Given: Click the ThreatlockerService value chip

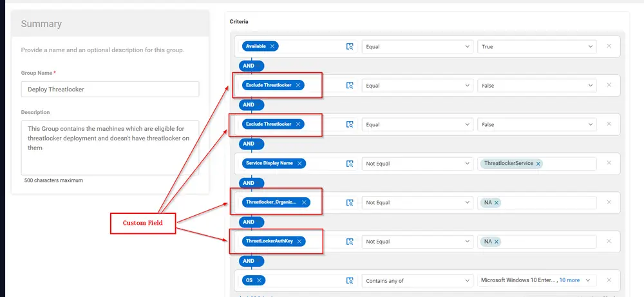Looking at the screenshot, I should pyautogui.click(x=511, y=164).
